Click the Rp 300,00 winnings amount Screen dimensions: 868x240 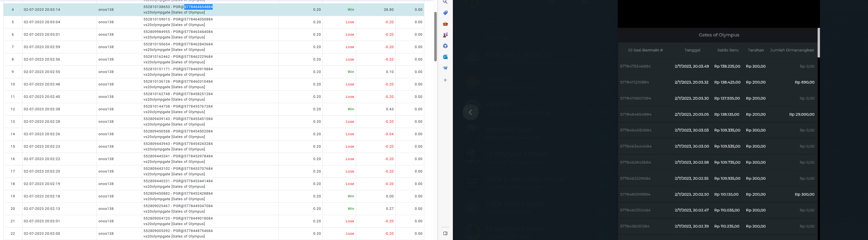[x=805, y=194]
